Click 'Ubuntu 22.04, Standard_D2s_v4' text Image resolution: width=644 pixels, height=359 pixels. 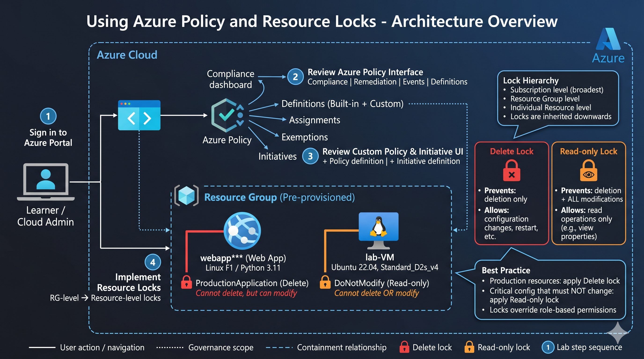pos(385,267)
